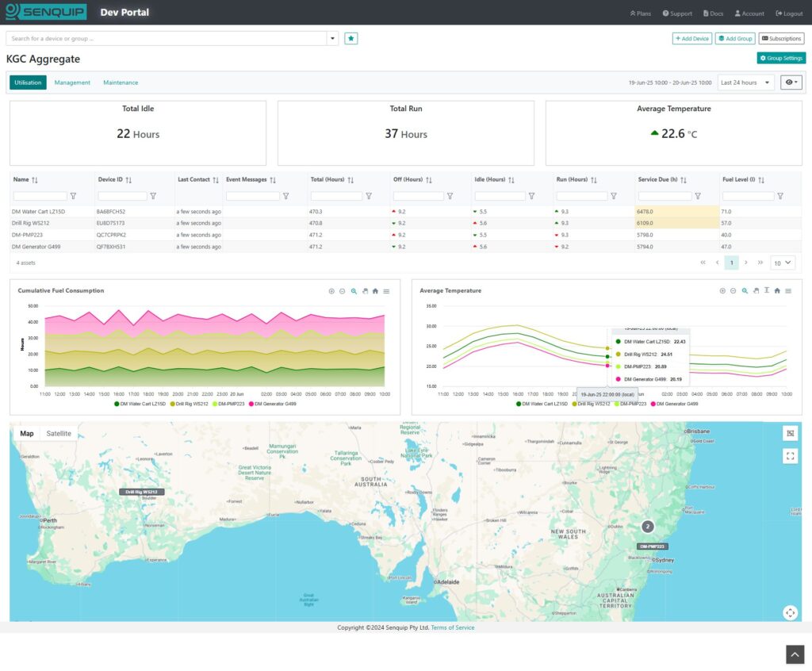Click the filter icon for Device ID column

point(153,196)
